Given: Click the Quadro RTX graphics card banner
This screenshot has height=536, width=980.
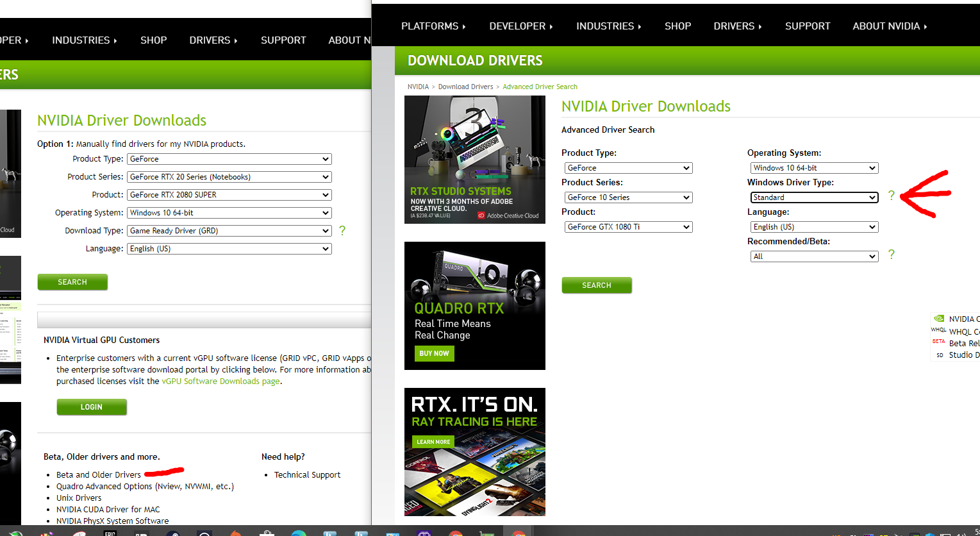Looking at the screenshot, I should [475, 306].
